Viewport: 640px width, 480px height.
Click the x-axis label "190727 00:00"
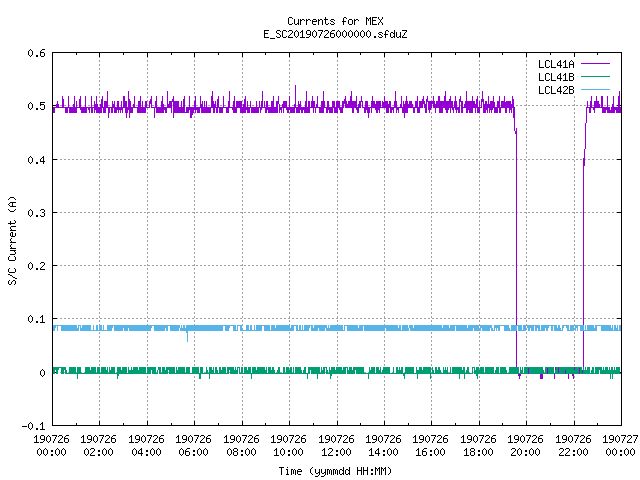(620, 446)
